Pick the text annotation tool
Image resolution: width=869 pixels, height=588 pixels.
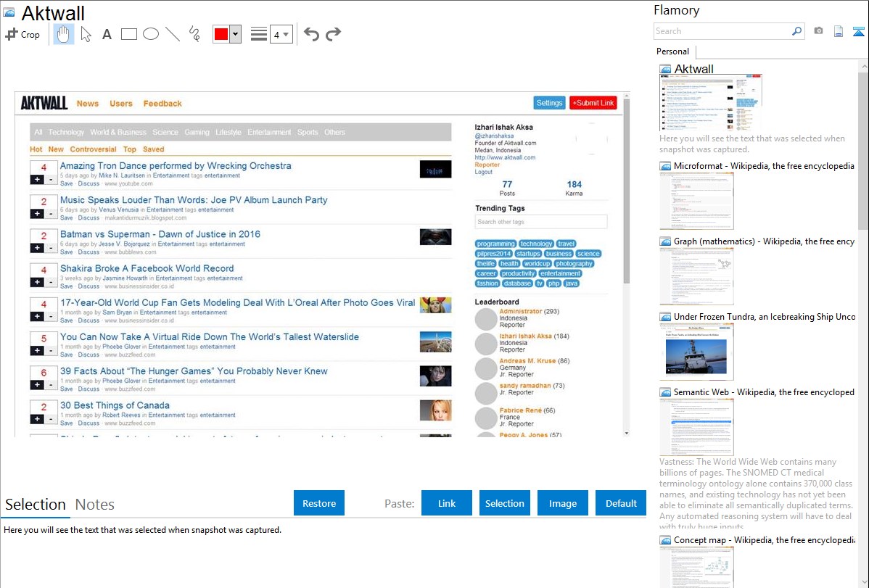pyautogui.click(x=107, y=34)
